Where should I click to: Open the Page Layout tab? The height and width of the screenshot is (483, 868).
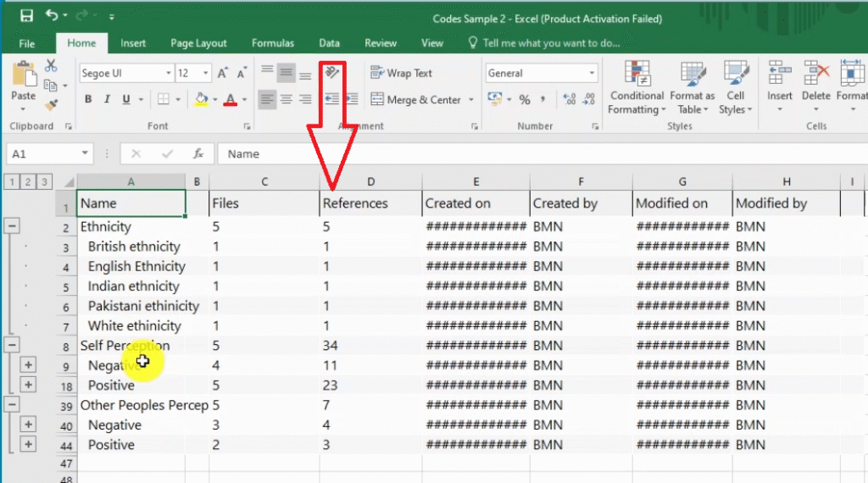[198, 43]
